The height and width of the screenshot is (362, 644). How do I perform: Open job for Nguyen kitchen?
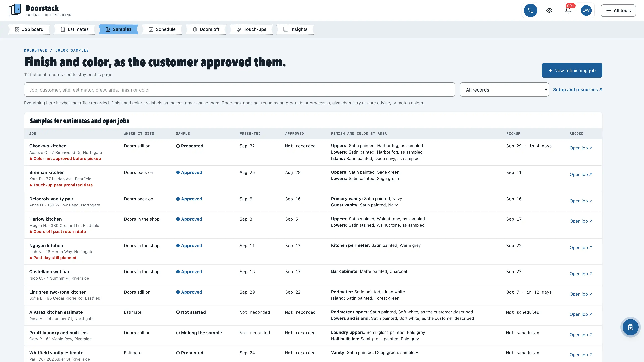point(581,247)
